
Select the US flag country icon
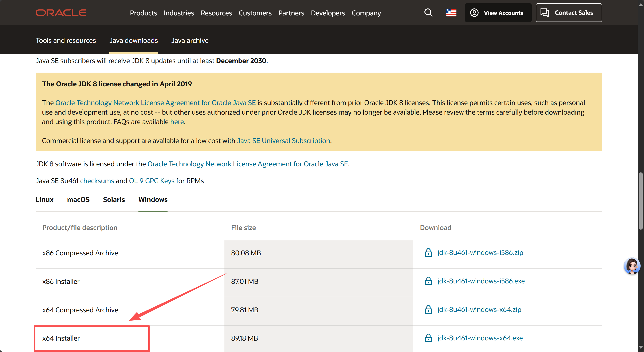pos(451,13)
